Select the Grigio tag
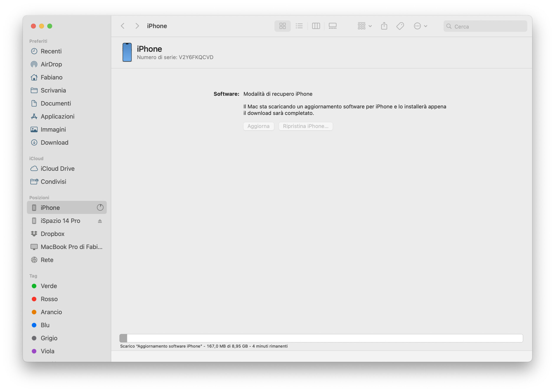Image resolution: width=555 pixels, height=392 pixels. 67,338
